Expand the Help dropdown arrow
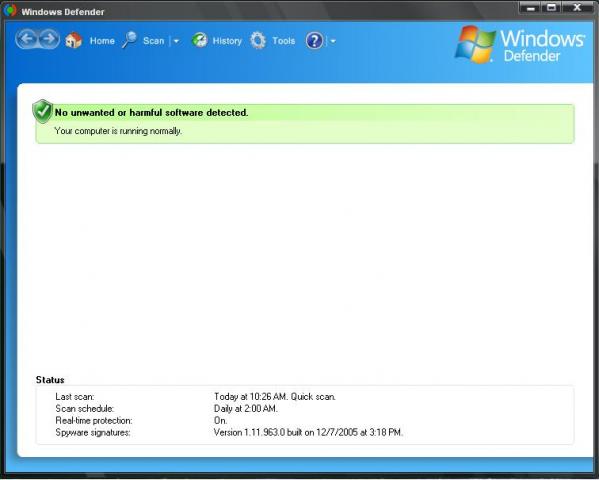 click(333, 41)
